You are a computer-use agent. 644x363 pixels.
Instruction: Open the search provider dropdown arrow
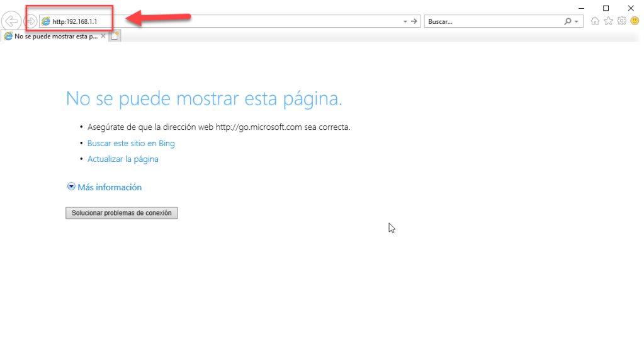click(x=577, y=21)
